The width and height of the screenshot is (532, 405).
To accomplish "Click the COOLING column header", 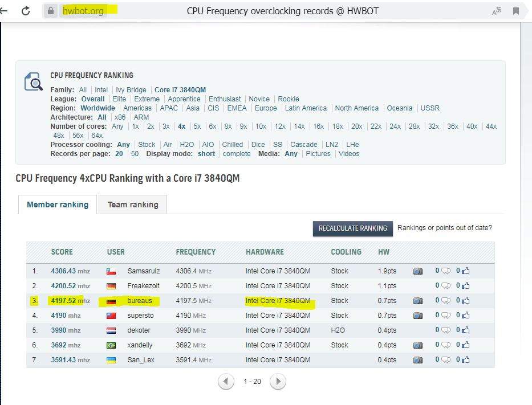I will 346,252.
